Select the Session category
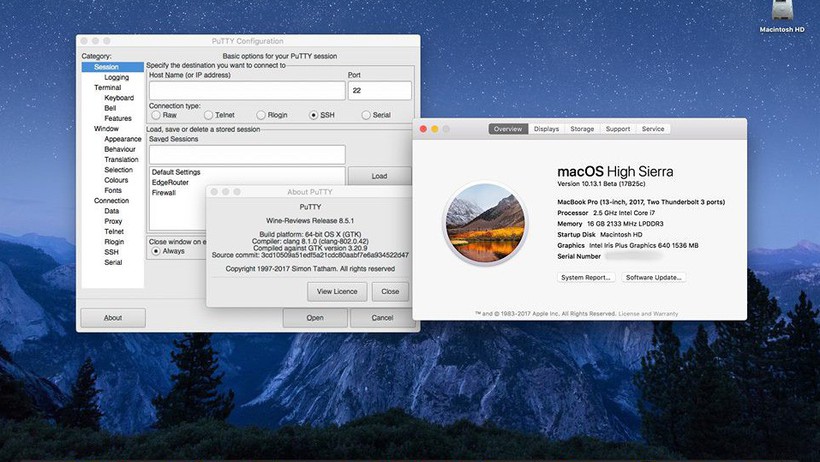 (x=112, y=67)
